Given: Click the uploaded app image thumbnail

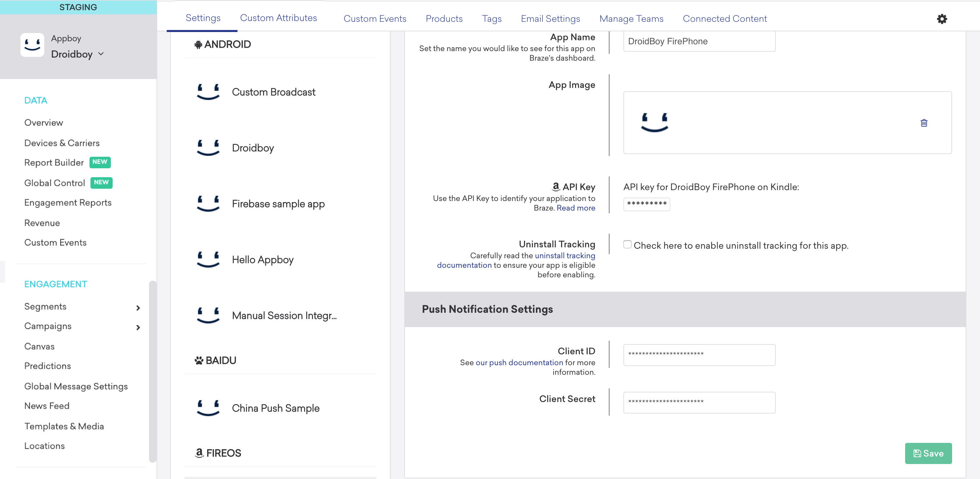Looking at the screenshot, I should (x=654, y=123).
